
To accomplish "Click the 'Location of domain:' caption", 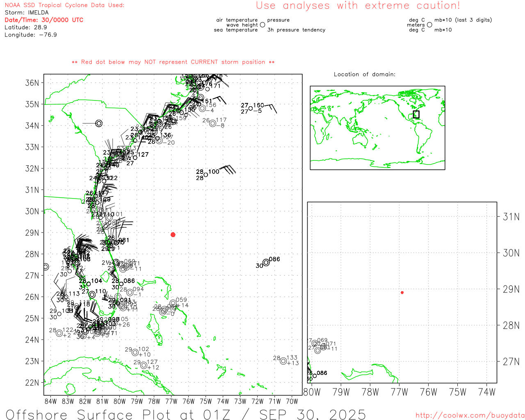I will pos(364,74).
